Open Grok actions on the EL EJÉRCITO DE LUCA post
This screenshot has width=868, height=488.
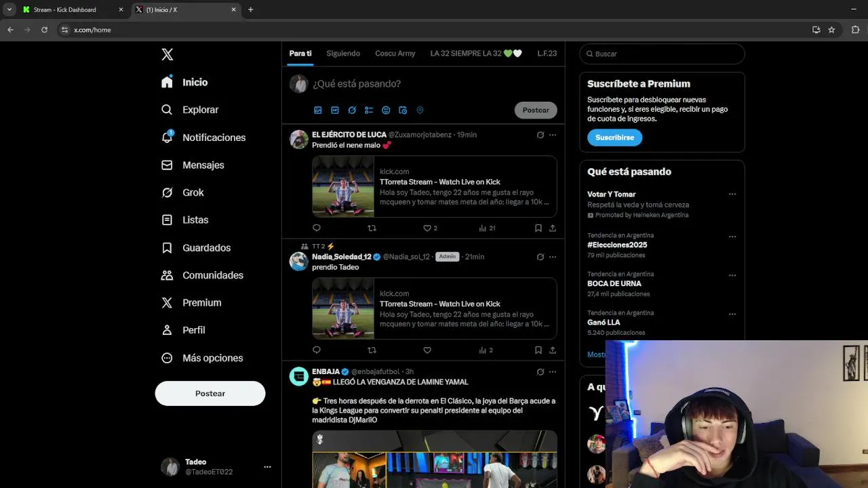coord(540,135)
